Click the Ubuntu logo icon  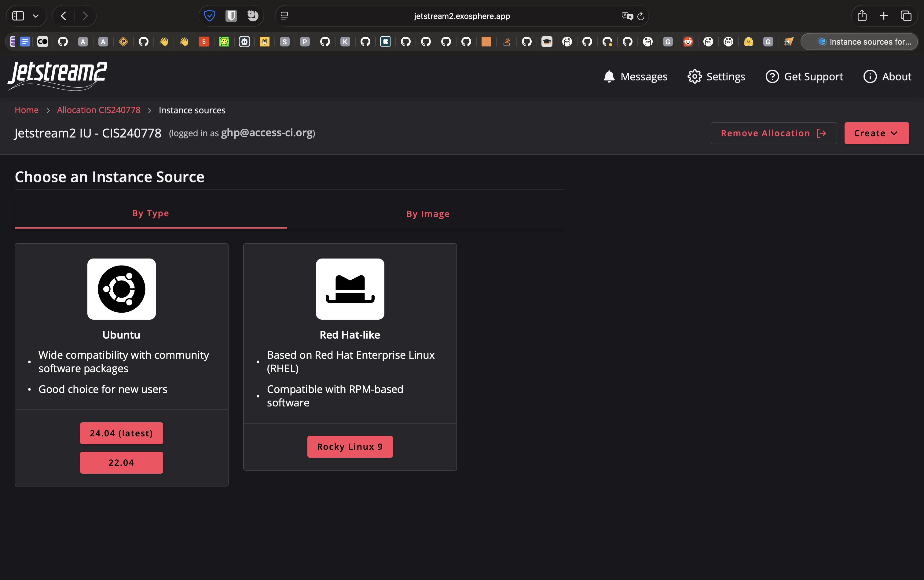[121, 289]
